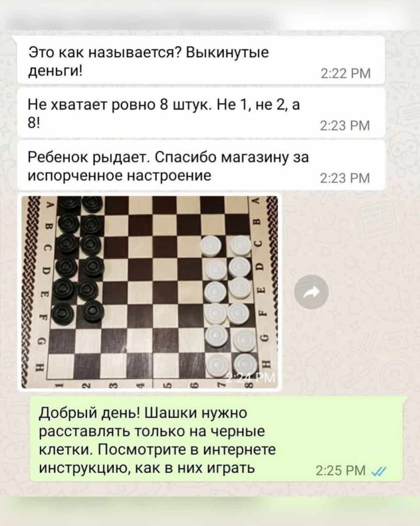Select message 'Не хватает ровно 8 штук'
This screenshot has width=420, height=526.
click(x=201, y=113)
